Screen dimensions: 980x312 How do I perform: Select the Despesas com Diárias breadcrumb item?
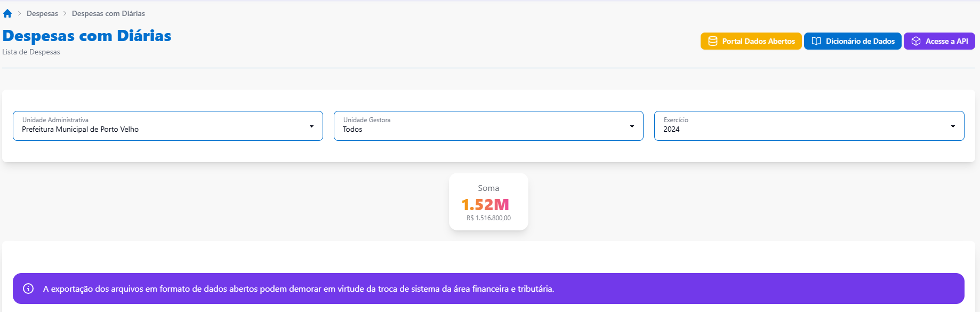tap(108, 13)
